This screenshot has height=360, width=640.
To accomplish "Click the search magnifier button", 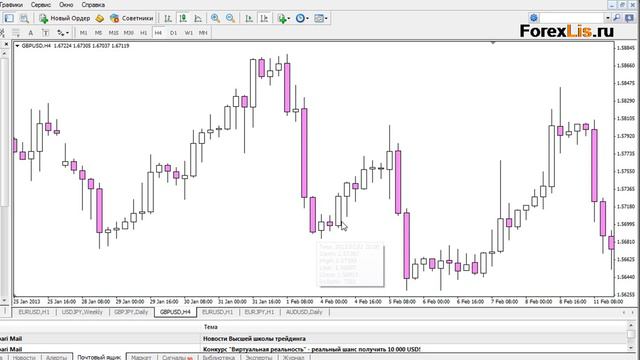I will 617,18.
